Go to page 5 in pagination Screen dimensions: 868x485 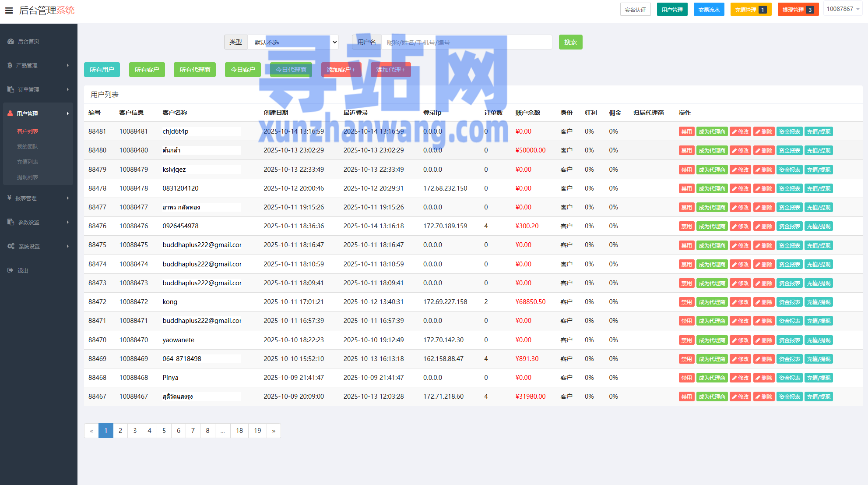[x=164, y=431]
